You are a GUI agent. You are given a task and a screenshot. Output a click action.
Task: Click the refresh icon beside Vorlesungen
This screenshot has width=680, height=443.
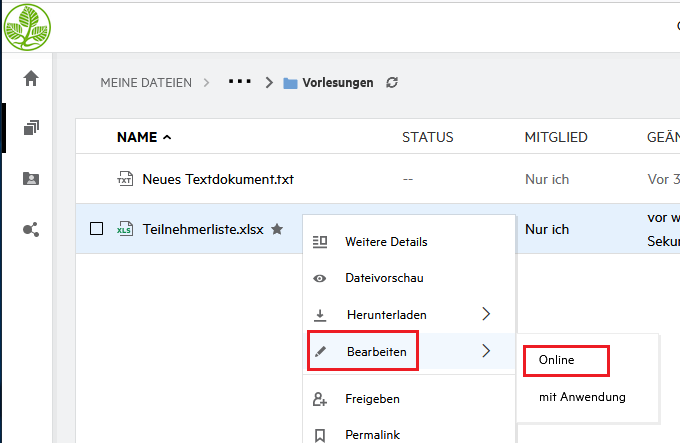tap(392, 83)
